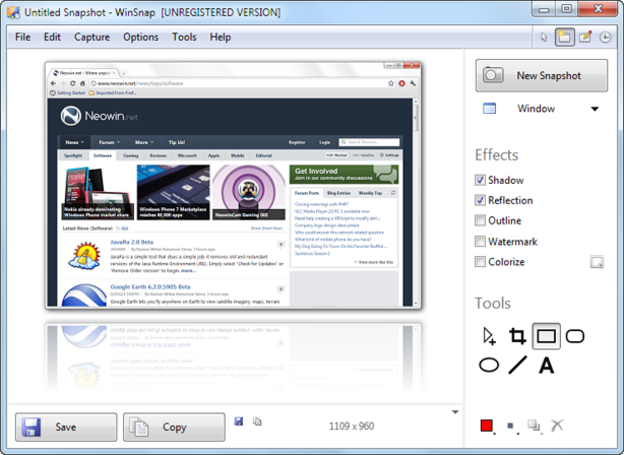Disable the Reflection effect

point(480,200)
